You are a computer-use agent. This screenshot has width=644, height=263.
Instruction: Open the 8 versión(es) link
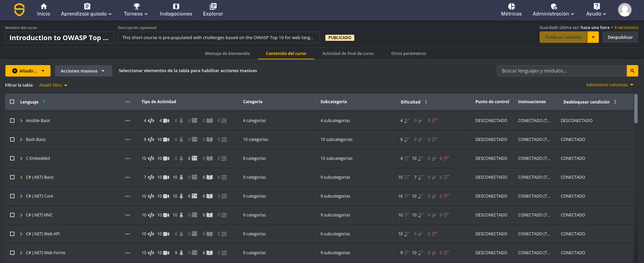click(626, 28)
